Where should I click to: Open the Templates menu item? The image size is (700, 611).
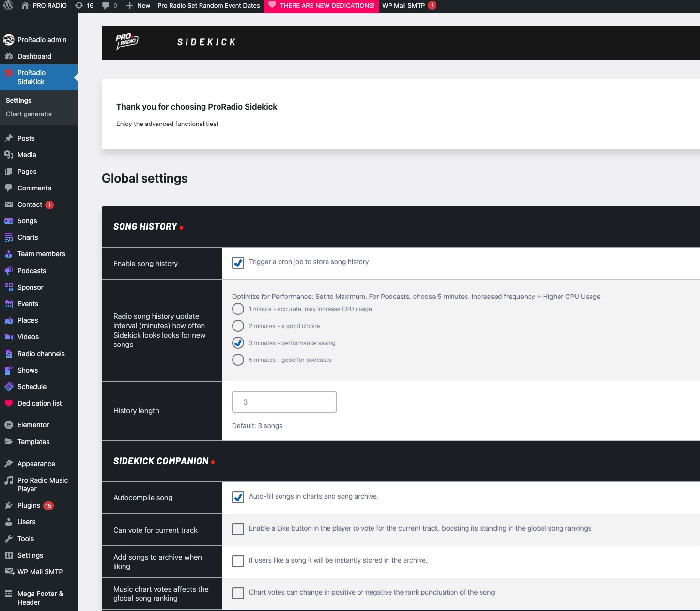click(x=39, y=442)
